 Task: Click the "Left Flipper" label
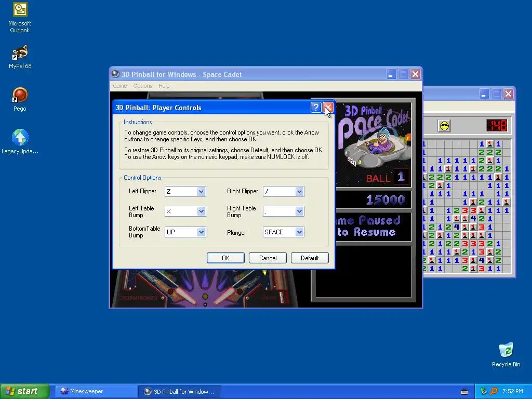click(142, 191)
